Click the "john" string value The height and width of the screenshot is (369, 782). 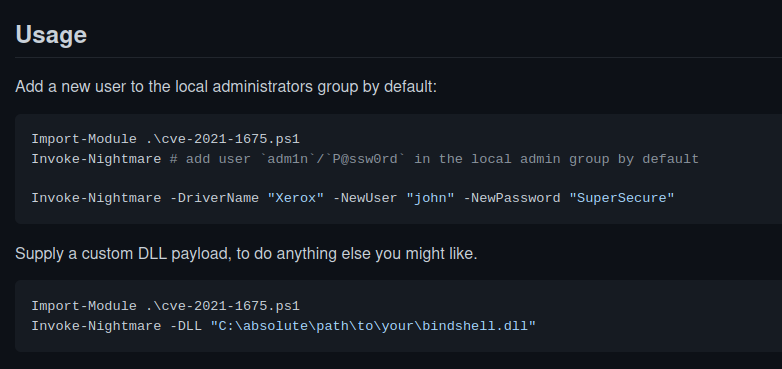[430, 198]
